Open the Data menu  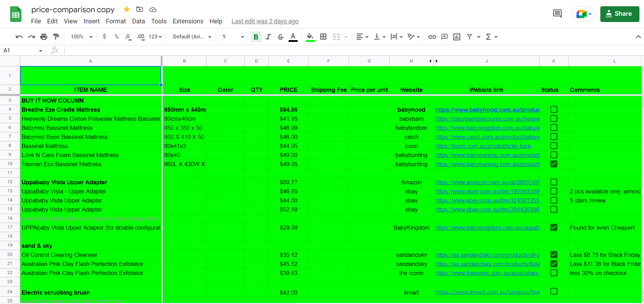pos(138,21)
